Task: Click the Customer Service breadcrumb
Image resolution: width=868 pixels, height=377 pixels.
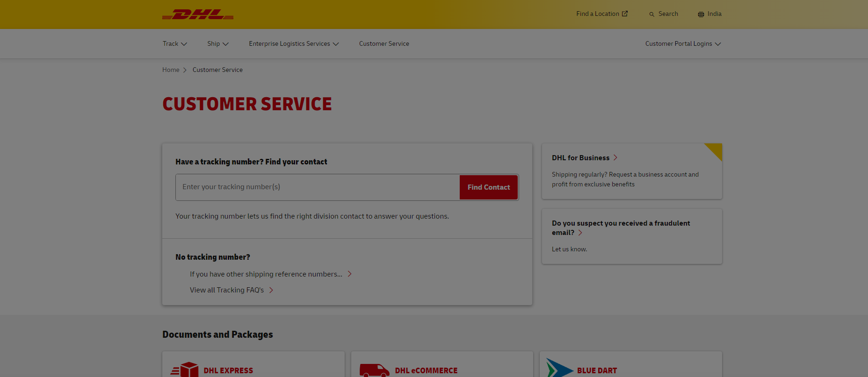Action: click(x=217, y=70)
